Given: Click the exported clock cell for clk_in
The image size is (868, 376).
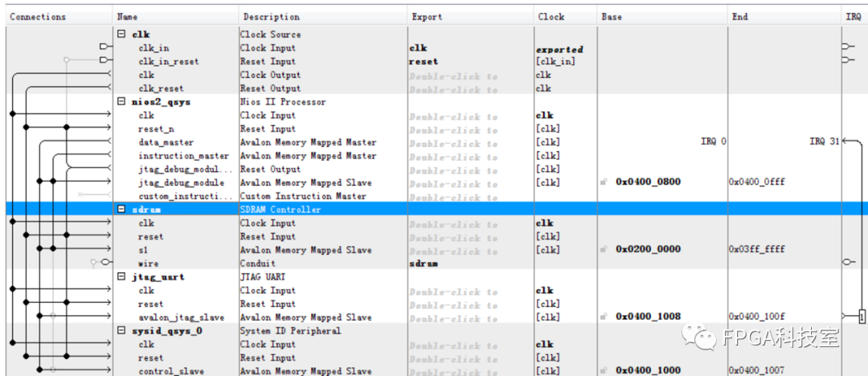Looking at the screenshot, I should pos(559,49).
